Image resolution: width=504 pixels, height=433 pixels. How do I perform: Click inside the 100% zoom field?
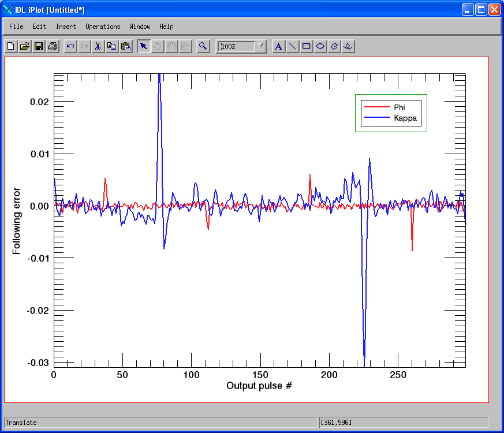(237, 46)
